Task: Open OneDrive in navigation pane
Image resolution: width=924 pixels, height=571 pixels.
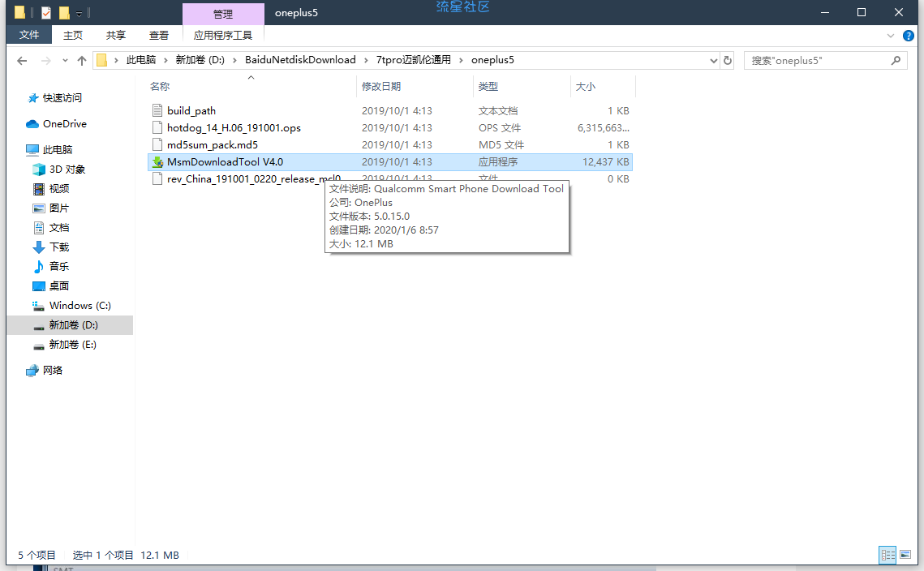Action: tap(64, 124)
